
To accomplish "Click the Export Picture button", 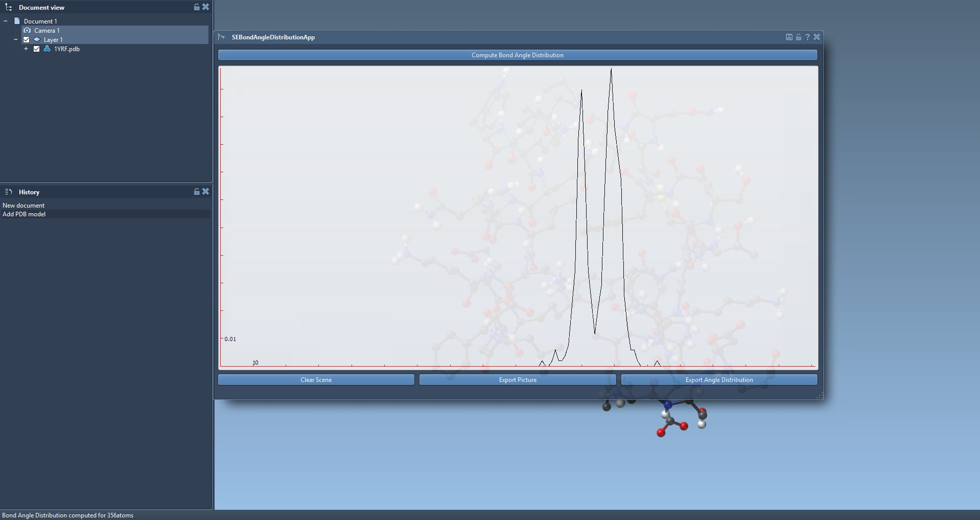I will [x=518, y=380].
